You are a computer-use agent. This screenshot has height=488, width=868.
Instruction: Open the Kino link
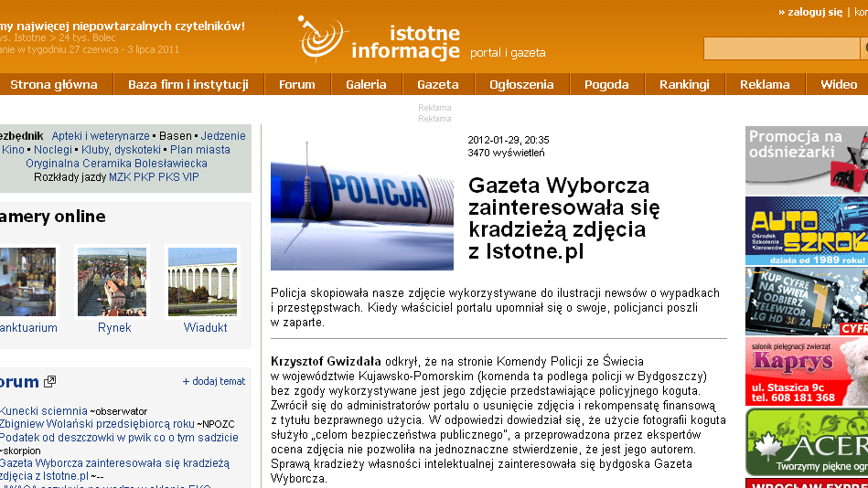coord(13,150)
